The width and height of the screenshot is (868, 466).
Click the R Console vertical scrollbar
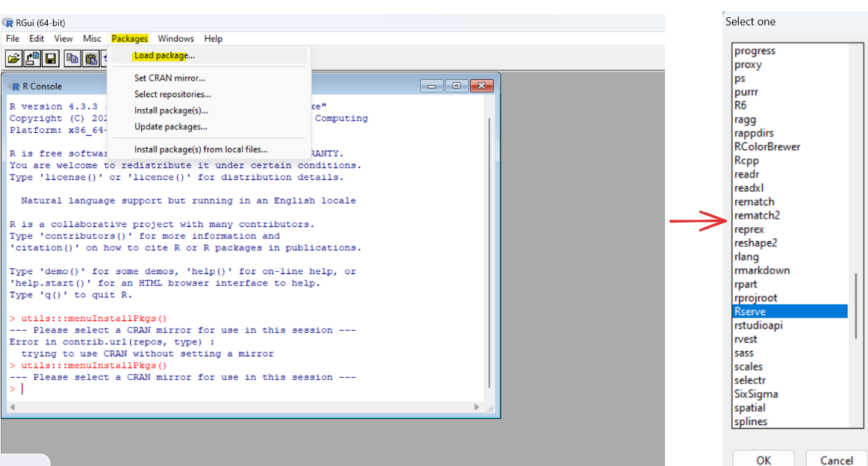pyautogui.click(x=489, y=252)
